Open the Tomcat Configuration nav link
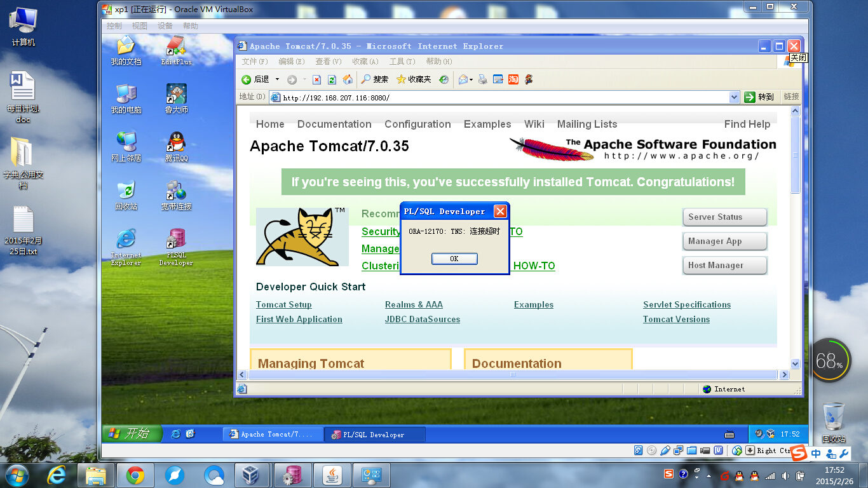This screenshot has width=868, height=488. (417, 124)
